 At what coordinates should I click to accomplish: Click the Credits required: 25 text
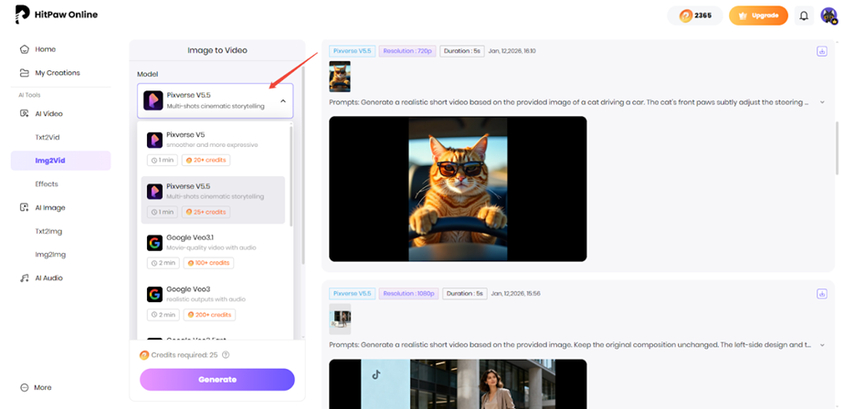tap(184, 355)
